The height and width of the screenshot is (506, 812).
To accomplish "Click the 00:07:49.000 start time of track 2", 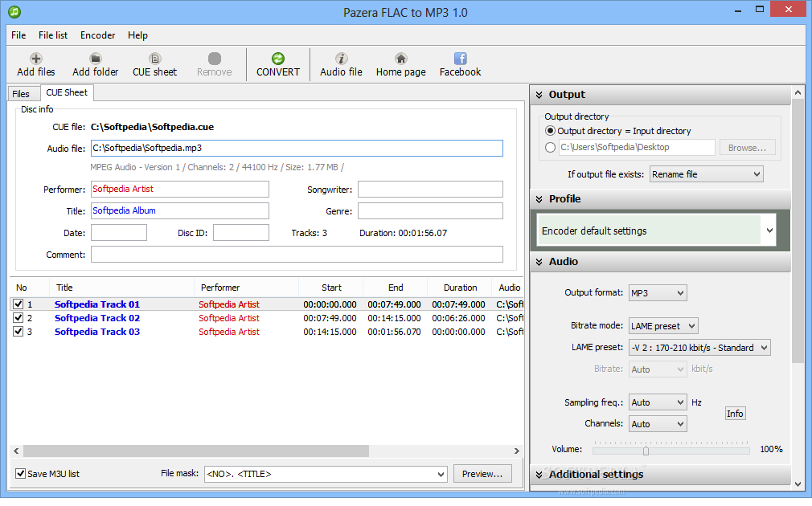I will (330, 318).
